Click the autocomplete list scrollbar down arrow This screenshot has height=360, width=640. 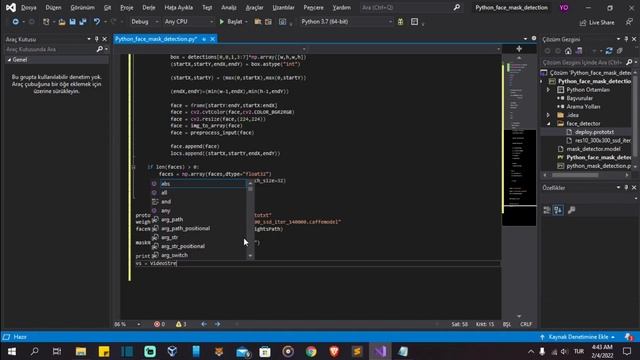[250, 256]
